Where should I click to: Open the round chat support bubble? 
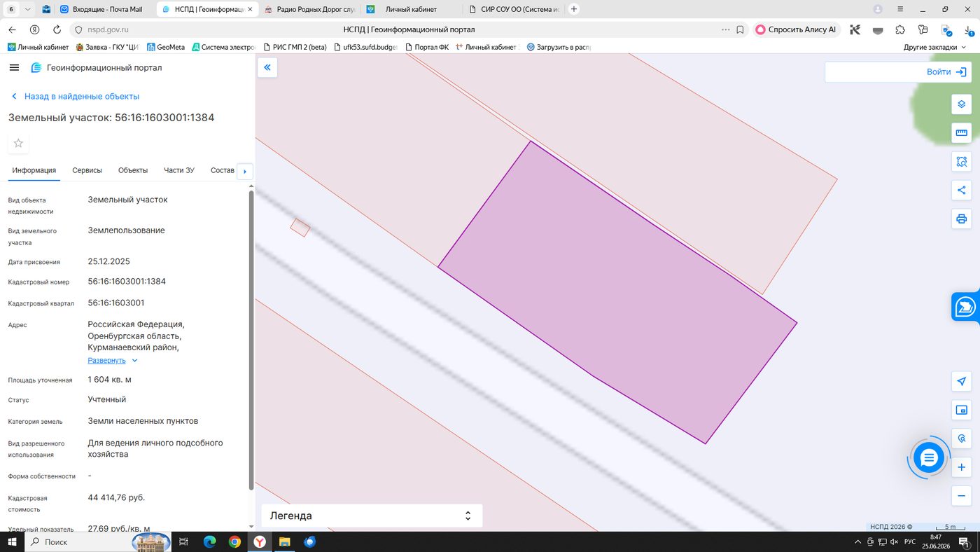(929, 458)
